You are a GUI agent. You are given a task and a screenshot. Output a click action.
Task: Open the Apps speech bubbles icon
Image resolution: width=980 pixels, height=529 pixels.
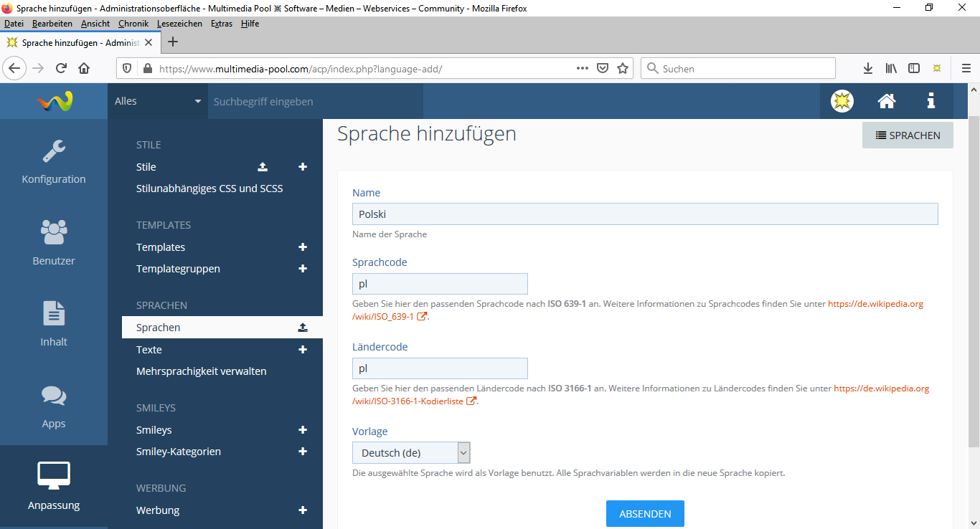click(54, 396)
